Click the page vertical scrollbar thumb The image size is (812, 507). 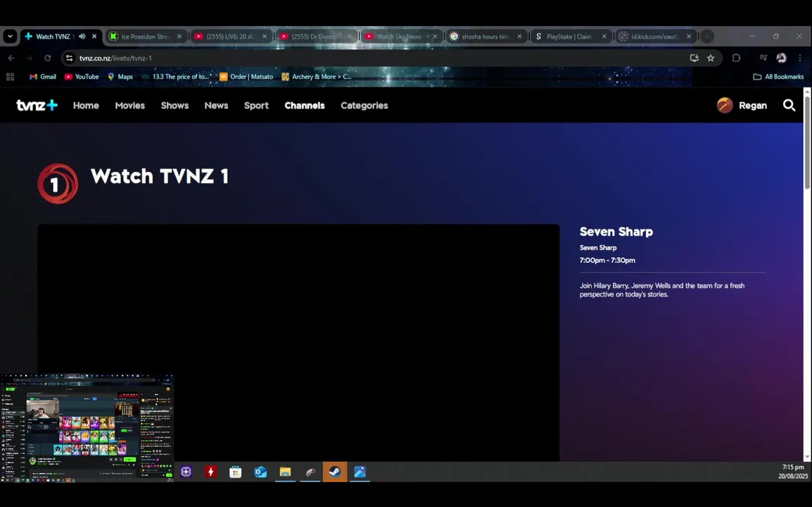(807, 142)
